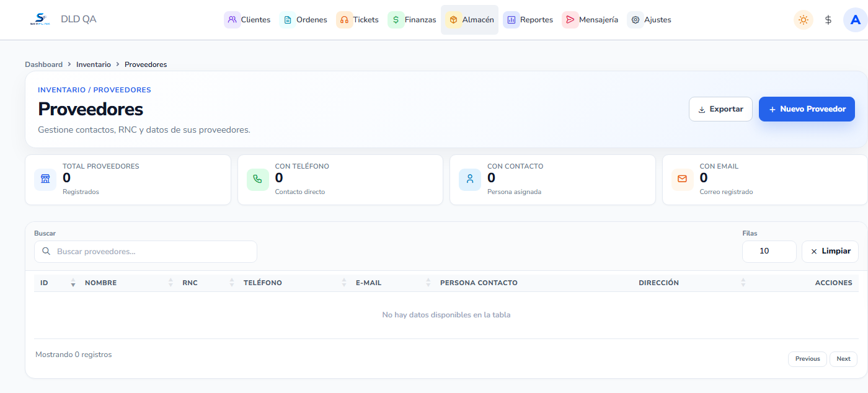868x393 pixels.
Task: Click the 'Mostrando 0 registros' text
Action: coord(74,355)
